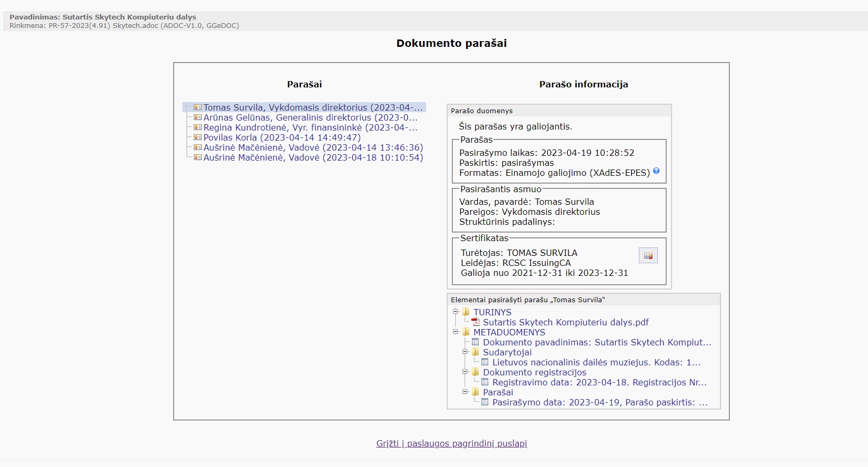Select Aušrinė Mačėnienė signature at 13:46:36
The width and height of the screenshot is (868, 467).
point(313,147)
